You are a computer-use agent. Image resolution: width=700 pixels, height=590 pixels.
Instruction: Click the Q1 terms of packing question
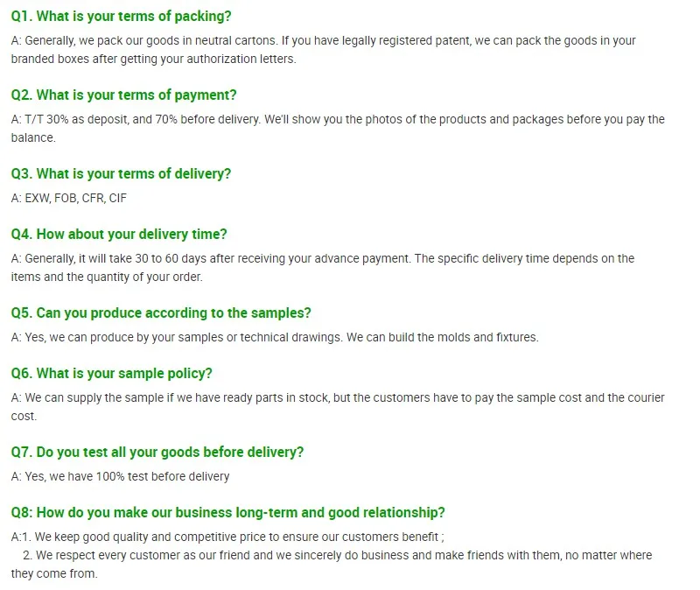click(x=122, y=17)
